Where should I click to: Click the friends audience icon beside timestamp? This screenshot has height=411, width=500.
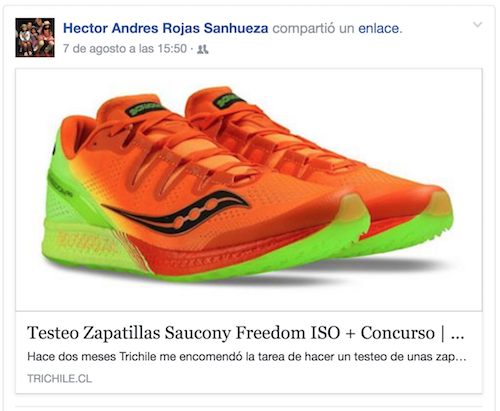coord(203,49)
